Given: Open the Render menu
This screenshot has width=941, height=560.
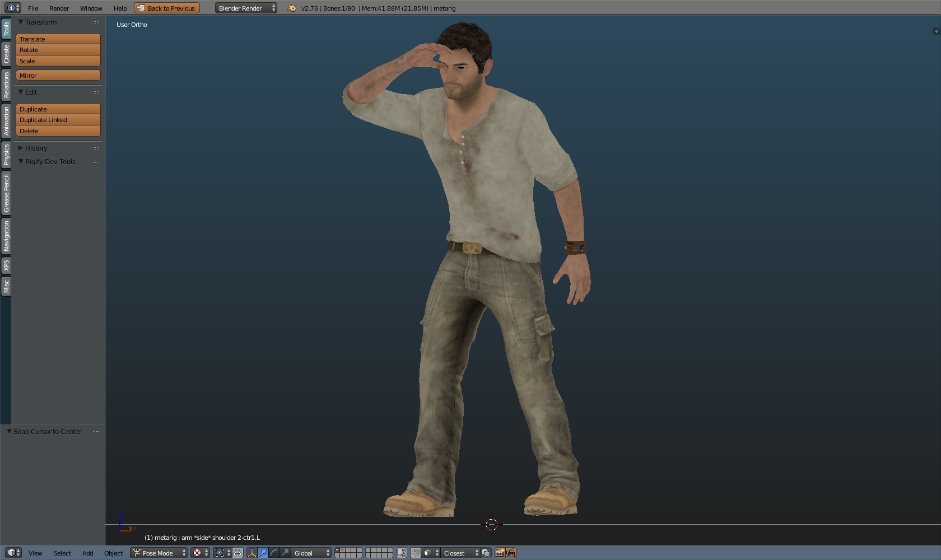Looking at the screenshot, I should pyautogui.click(x=59, y=8).
